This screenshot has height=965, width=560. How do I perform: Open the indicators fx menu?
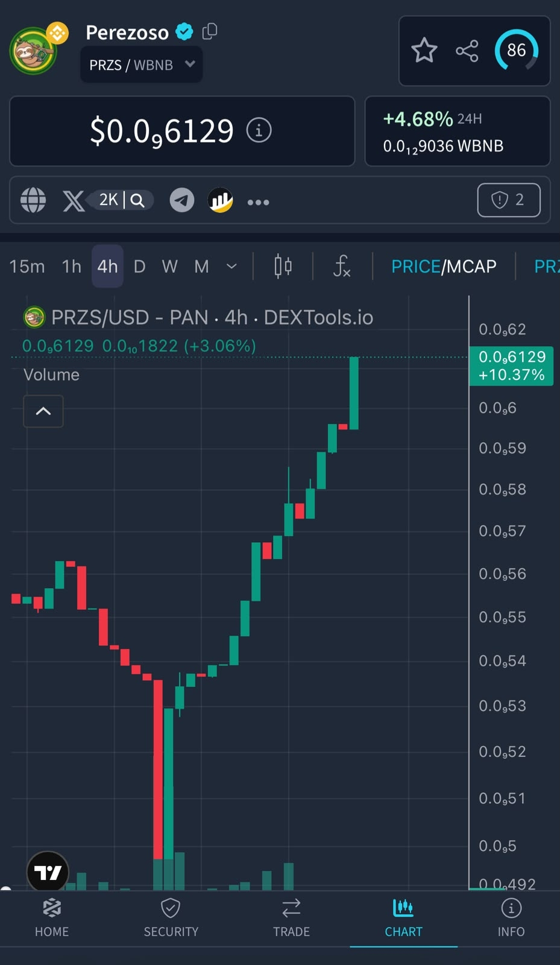342,266
